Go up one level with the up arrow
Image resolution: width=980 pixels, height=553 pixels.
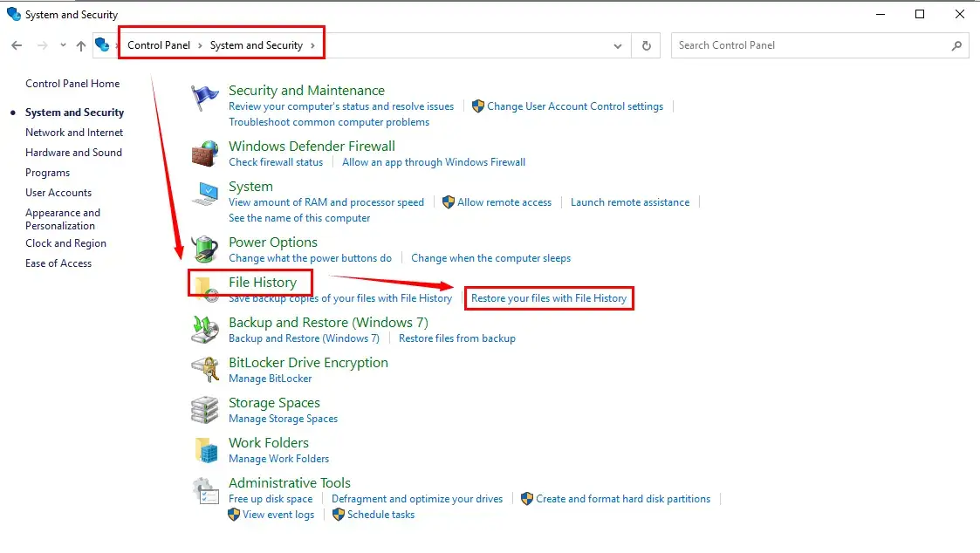(x=80, y=45)
